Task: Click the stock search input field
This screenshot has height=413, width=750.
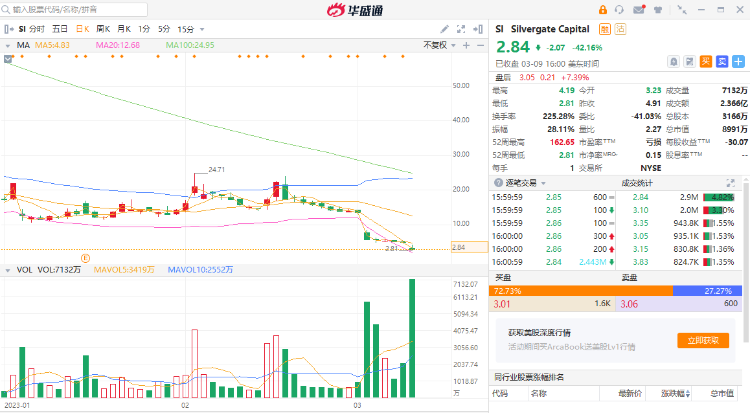Action: point(74,9)
